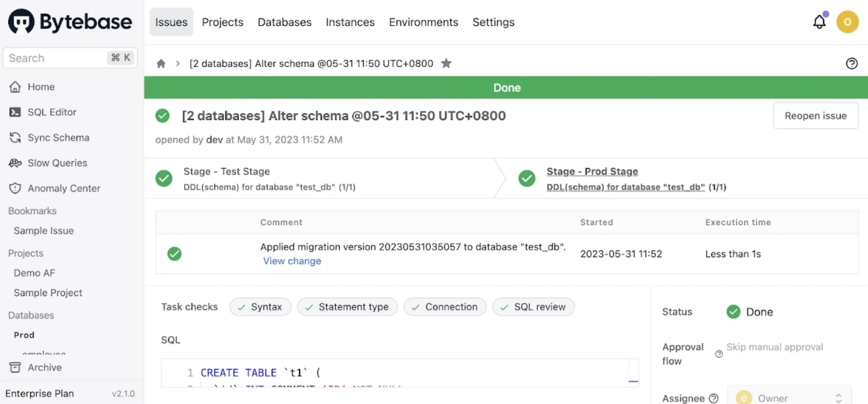Screen dimensions: 868x404
Task: Open the user avatar menu
Action: (847, 22)
